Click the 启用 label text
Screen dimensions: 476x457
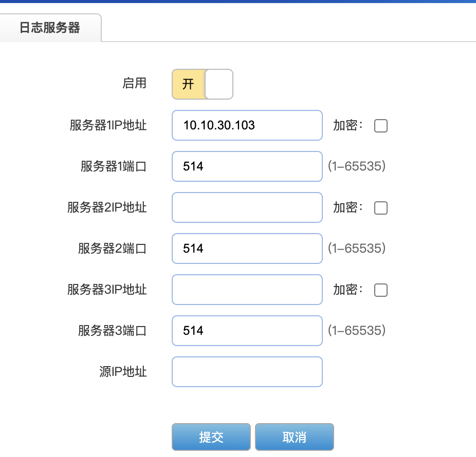click(134, 84)
